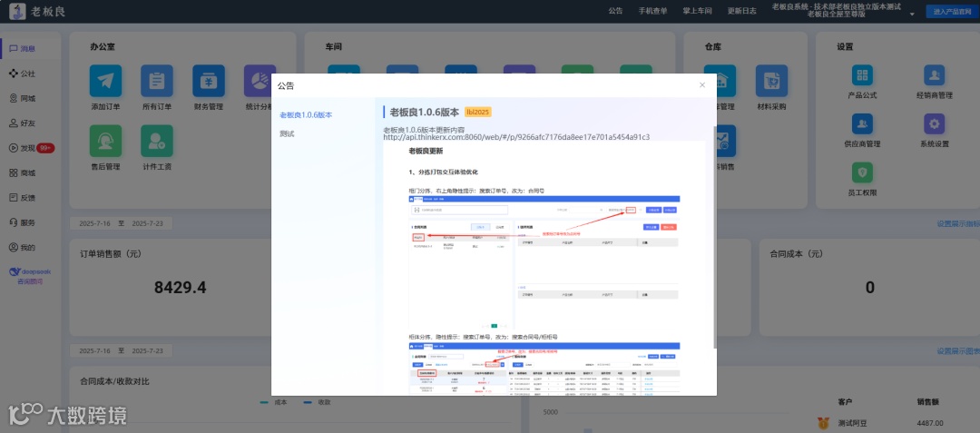Viewport: 980px width, 433px height.
Task: Open 更新日志 from the top navigation
Action: pyautogui.click(x=742, y=11)
